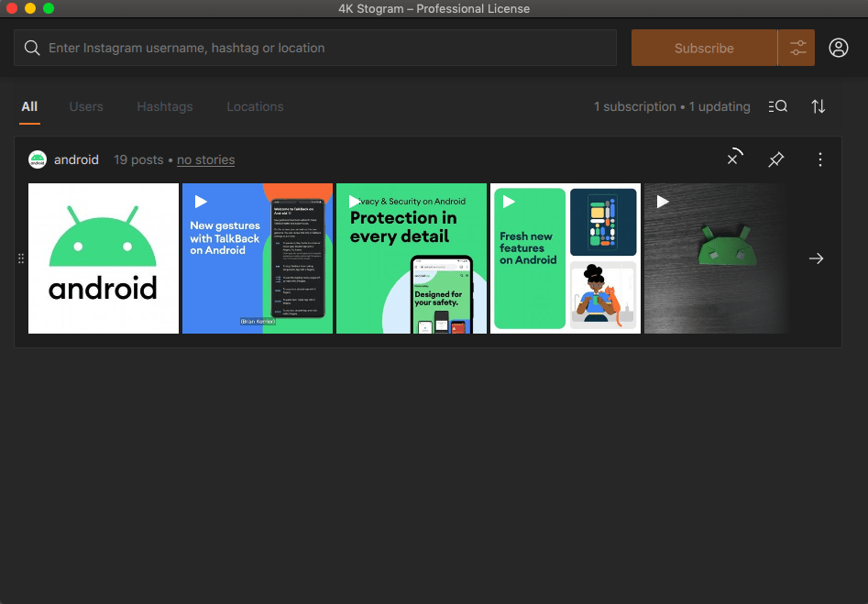Cancel the android subscription update
This screenshot has width=868, height=604.
tap(733, 159)
